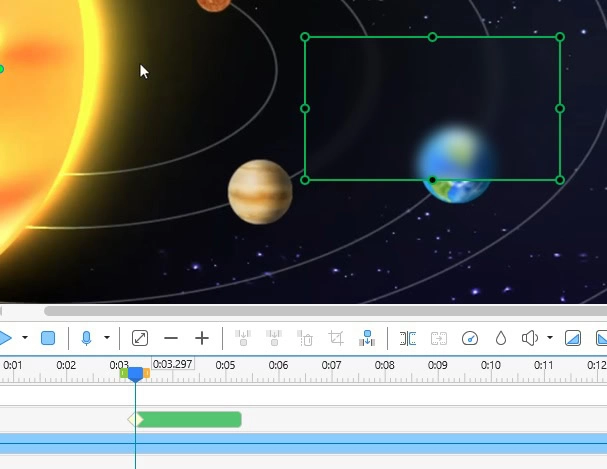The height and width of the screenshot is (469, 607).
Task: Click the left-middle handle of green rectangle
Action: 305,109
